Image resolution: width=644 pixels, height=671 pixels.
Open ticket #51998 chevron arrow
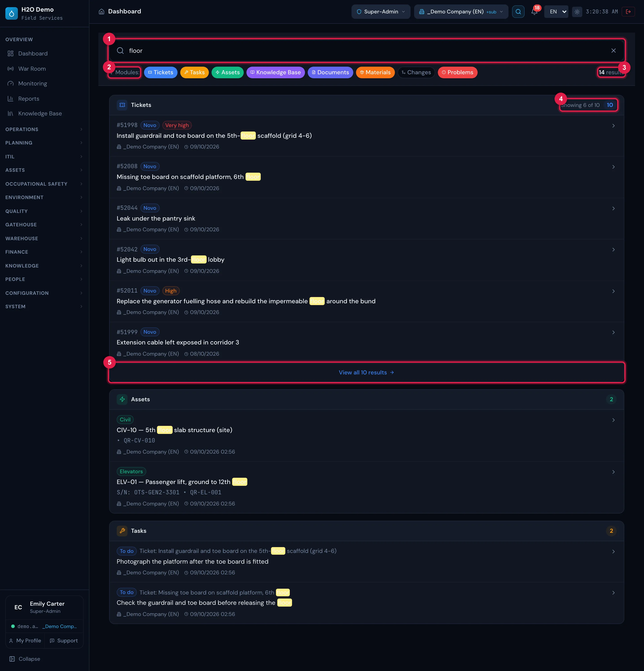pos(613,126)
